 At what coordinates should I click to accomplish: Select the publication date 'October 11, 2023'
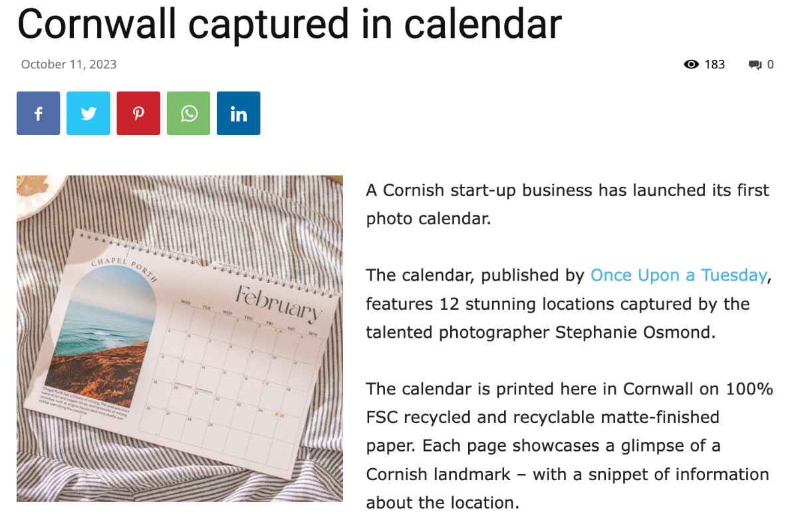[x=68, y=64]
